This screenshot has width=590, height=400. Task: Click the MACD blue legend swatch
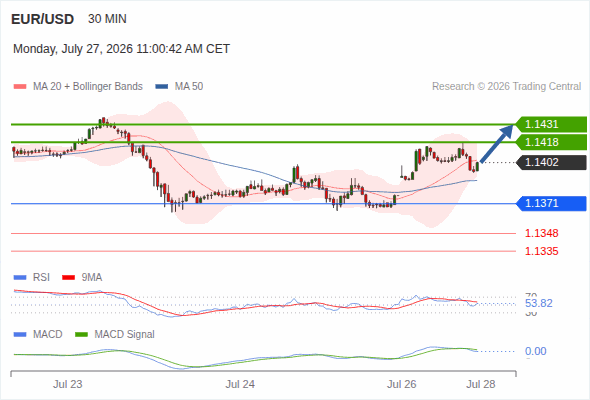pyautogui.click(x=20, y=335)
